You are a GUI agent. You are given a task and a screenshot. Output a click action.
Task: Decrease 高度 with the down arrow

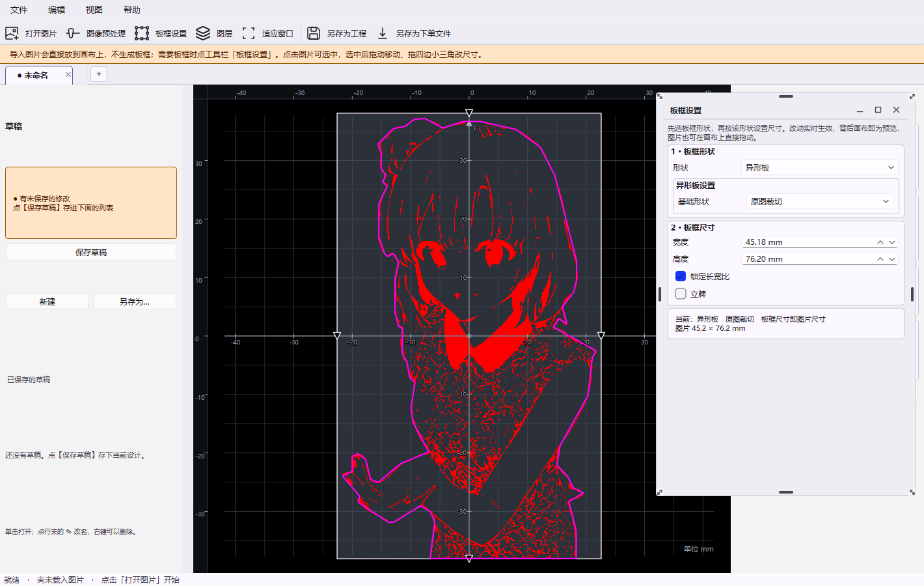[x=892, y=259]
